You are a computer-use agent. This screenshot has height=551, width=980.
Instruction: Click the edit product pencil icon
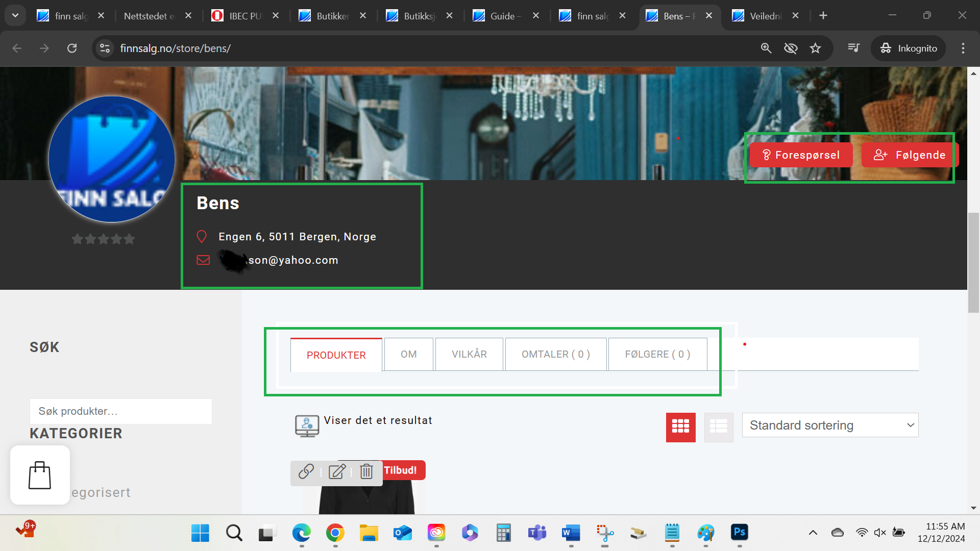point(337,471)
